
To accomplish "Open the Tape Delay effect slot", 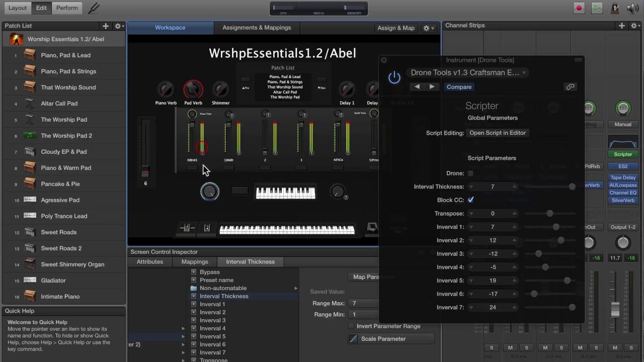I will coord(623,177).
